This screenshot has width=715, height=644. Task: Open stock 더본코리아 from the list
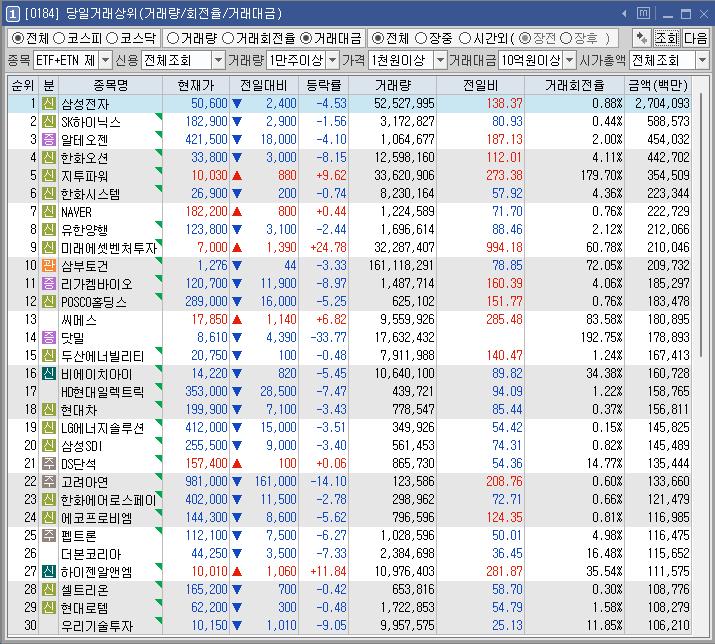[91, 554]
